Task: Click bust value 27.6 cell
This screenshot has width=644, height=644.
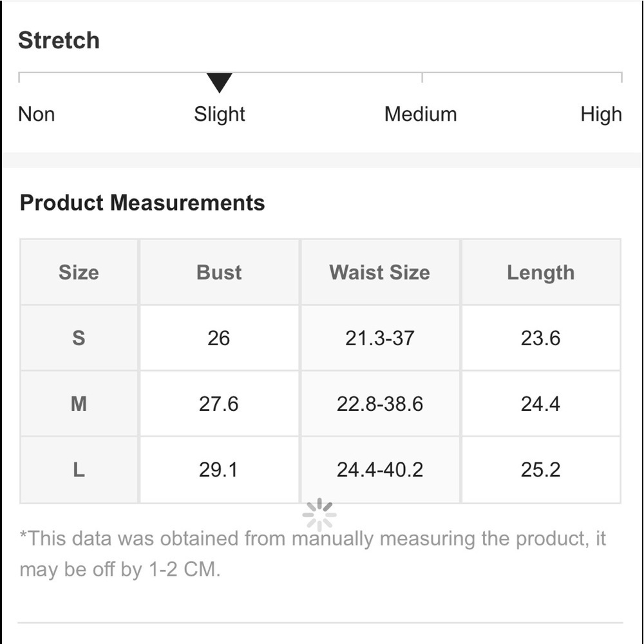Action: 220,404
